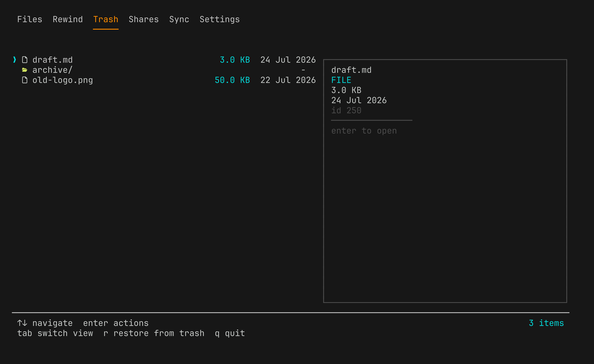Click the dash date placeholder for archive/
This screenshot has height=364, width=594.
(303, 70)
